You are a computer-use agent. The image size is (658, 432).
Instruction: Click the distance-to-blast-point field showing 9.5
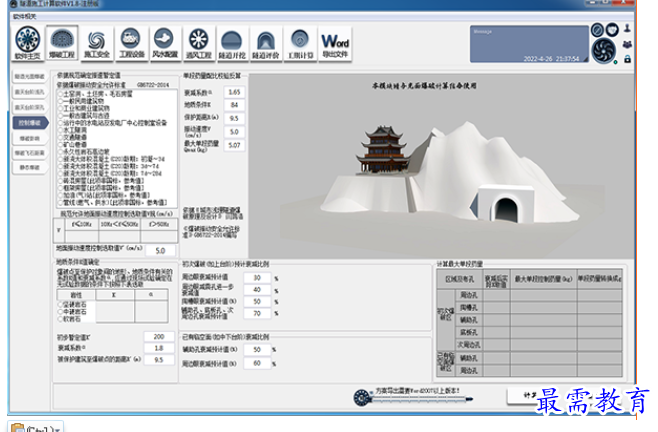(159, 360)
